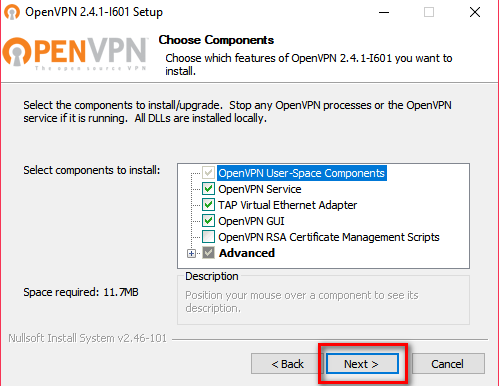Go to next setup step
499x386 pixels.
pyautogui.click(x=362, y=364)
